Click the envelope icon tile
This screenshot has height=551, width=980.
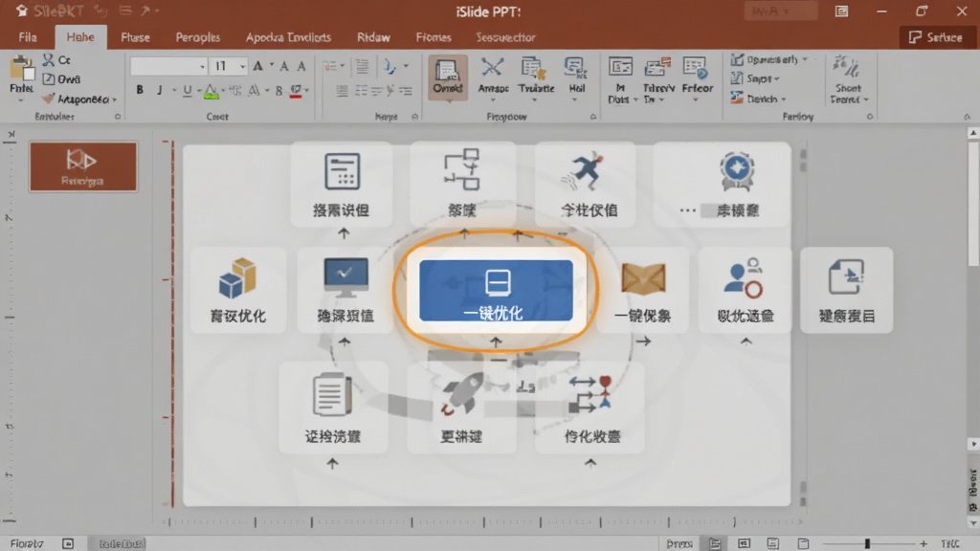click(x=642, y=289)
